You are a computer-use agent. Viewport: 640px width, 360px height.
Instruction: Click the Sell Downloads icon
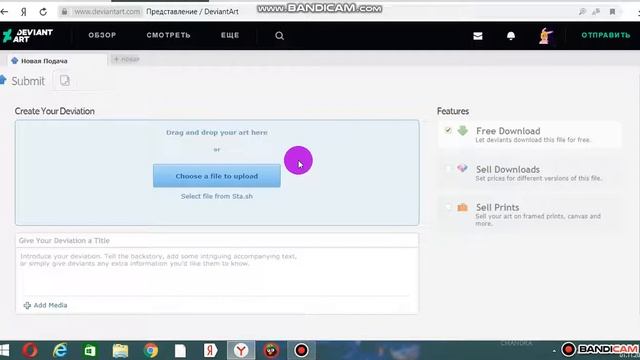[462, 168]
